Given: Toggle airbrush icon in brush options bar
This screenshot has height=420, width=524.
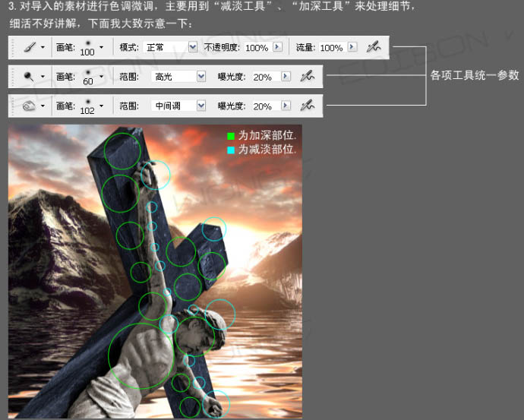Looking at the screenshot, I should (x=374, y=47).
